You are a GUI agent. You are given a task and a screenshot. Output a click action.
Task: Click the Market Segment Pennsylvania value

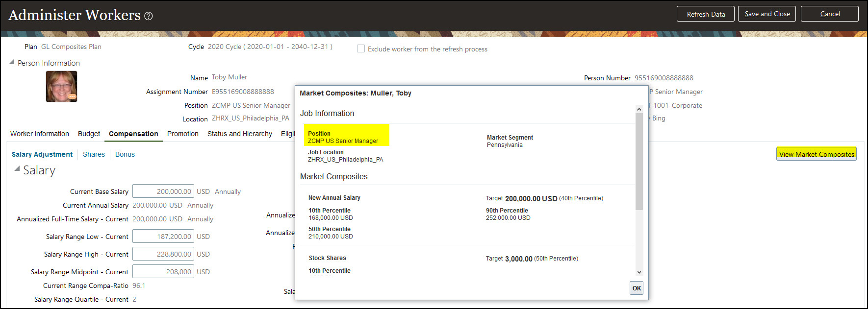pos(505,145)
